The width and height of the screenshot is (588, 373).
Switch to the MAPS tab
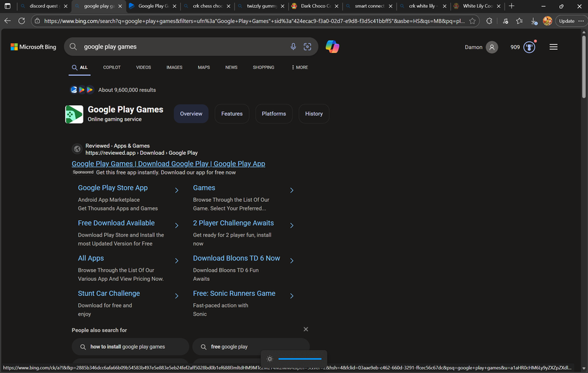pos(204,67)
